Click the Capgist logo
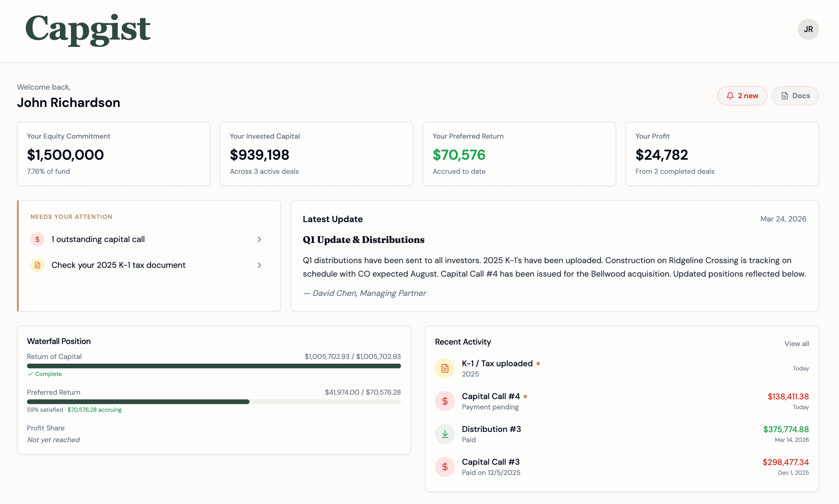839x504 pixels. pyautogui.click(x=88, y=30)
